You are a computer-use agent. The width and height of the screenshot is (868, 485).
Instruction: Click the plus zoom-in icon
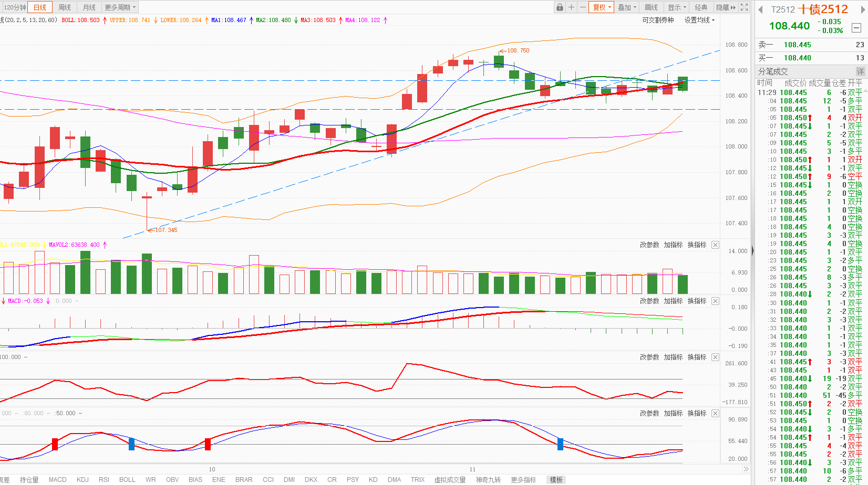571,7
